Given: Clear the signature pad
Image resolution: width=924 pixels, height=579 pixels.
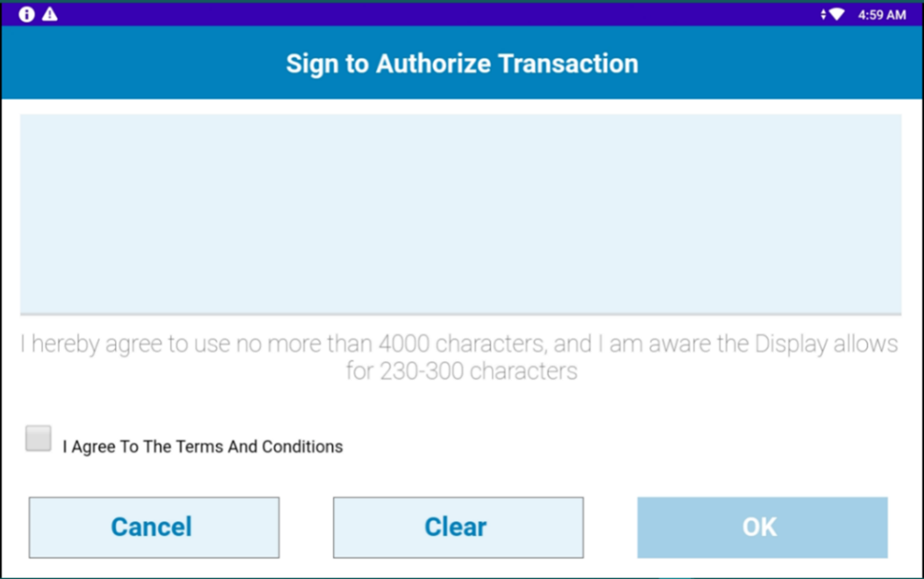Looking at the screenshot, I should click(x=458, y=527).
